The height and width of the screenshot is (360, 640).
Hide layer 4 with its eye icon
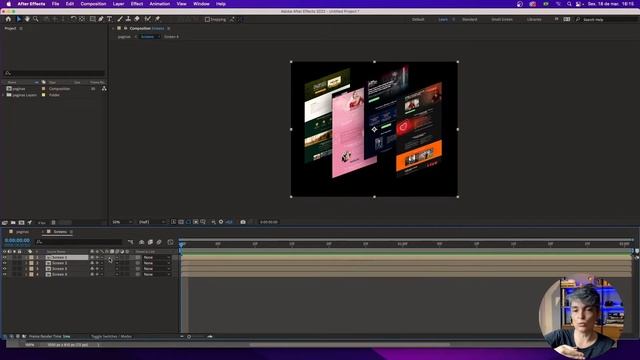pyautogui.click(x=4, y=275)
